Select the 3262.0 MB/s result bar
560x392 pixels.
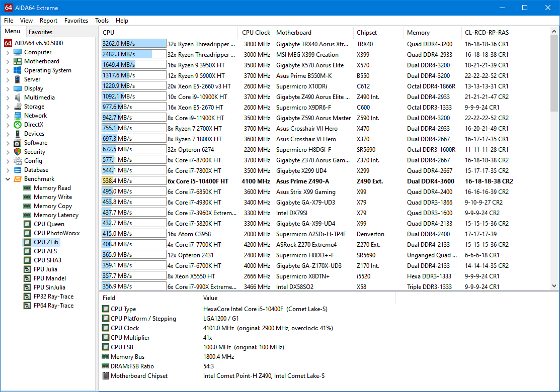point(134,44)
